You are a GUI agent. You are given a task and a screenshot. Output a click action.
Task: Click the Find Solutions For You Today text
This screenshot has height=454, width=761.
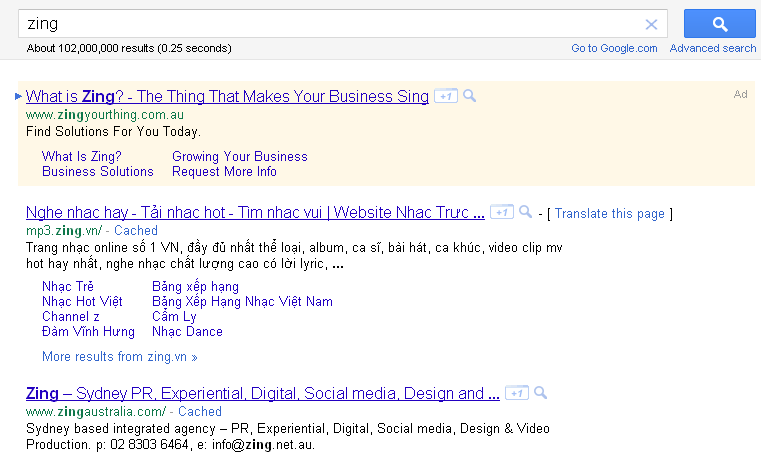pos(113,132)
